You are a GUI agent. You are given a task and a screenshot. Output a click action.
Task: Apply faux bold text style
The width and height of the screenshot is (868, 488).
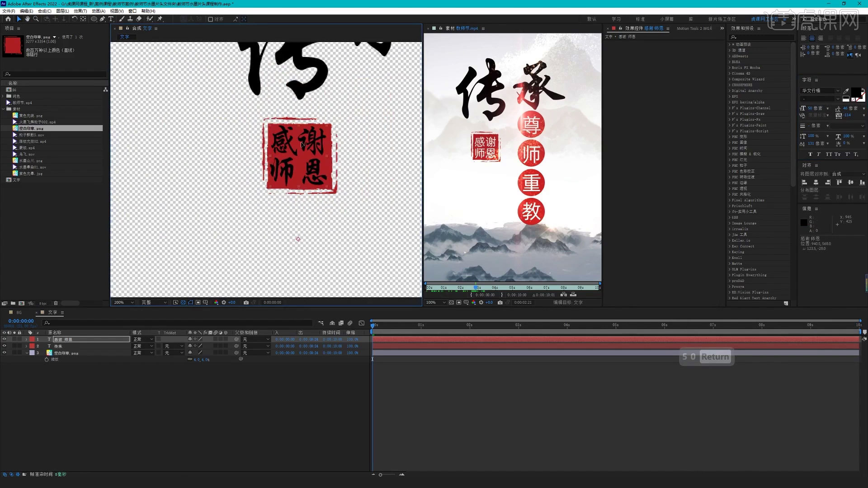810,154
